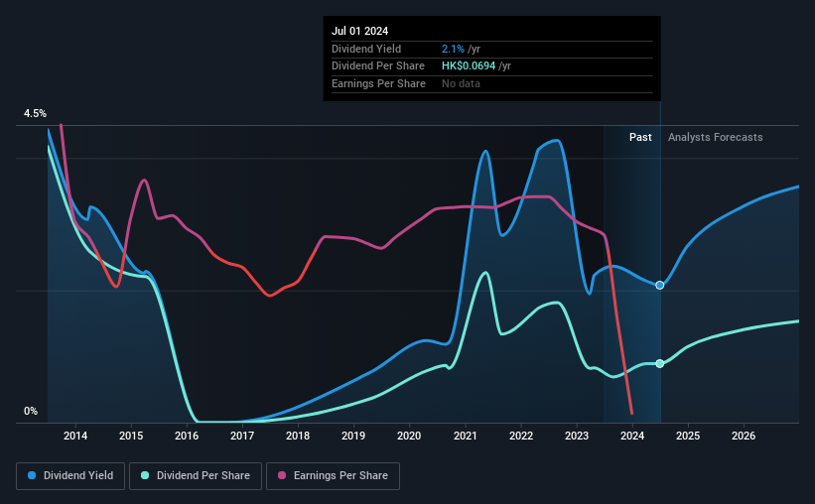Toggle the Dividend Per Share legend button
The image size is (815, 504).
[196, 475]
